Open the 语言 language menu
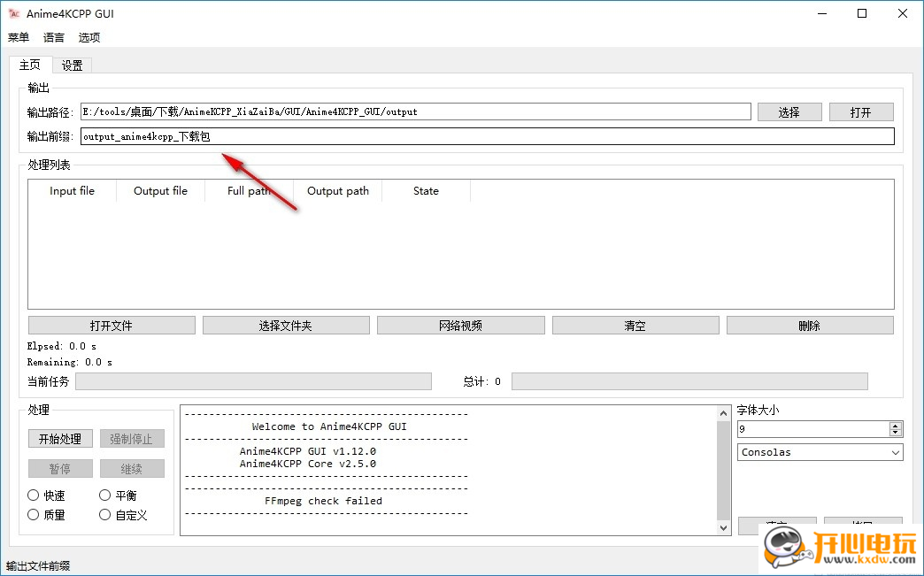The image size is (924, 576). click(54, 37)
